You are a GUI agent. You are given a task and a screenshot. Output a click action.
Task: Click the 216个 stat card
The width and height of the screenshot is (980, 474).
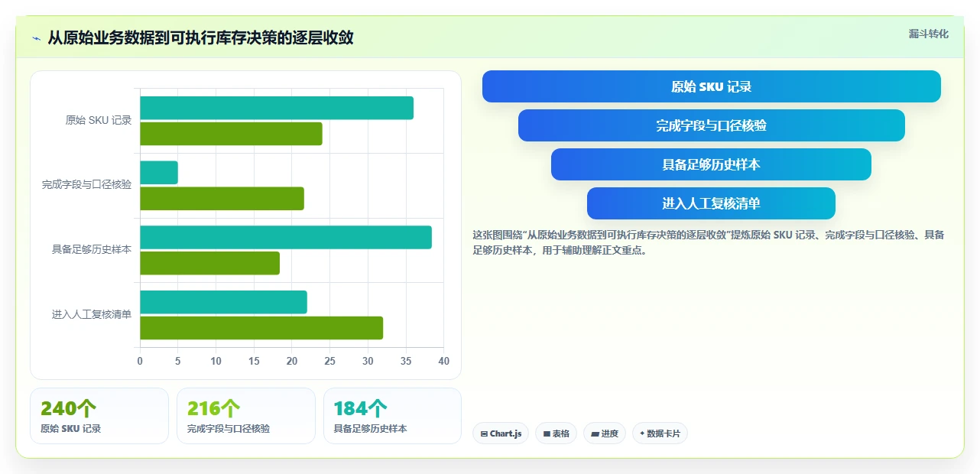246,416
